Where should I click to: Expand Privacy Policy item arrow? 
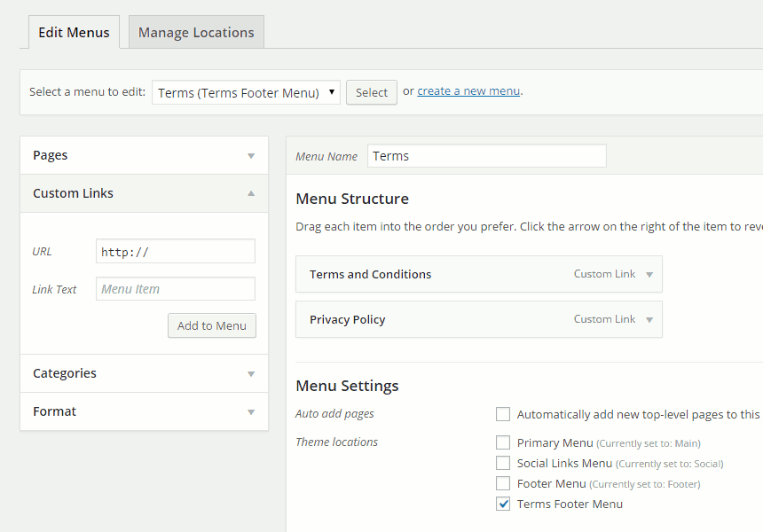pyautogui.click(x=649, y=319)
